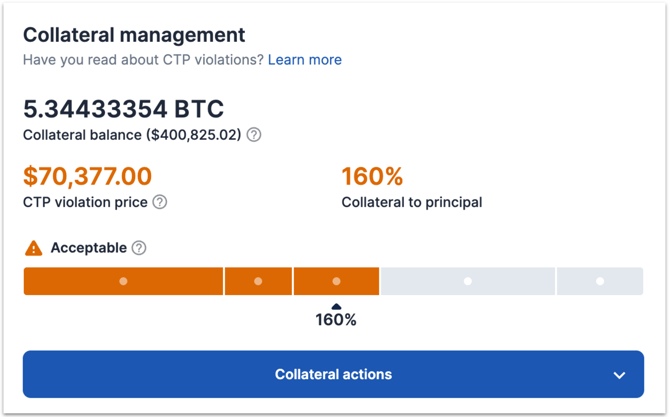Click the Collateral management heading

(x=134, y=34)
